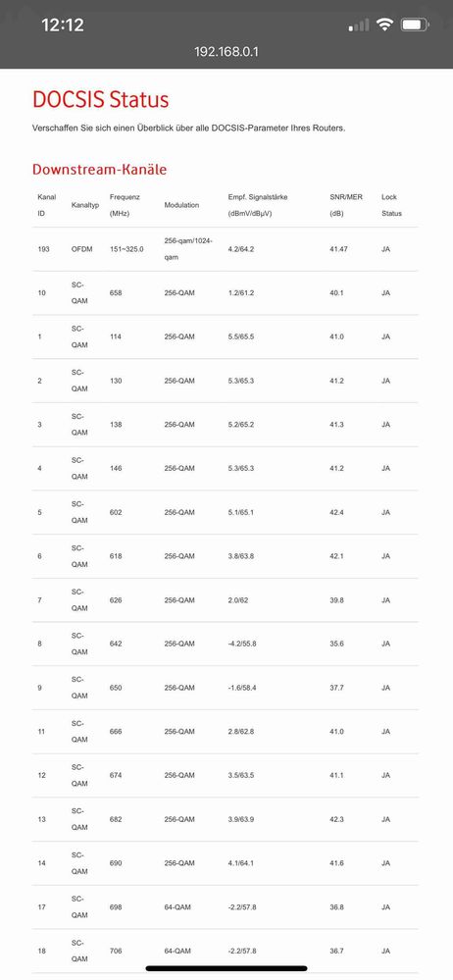
Task: Tap the Downstream-Kanäle section heading
Action: pyautogui.click(x=99, y=170)
